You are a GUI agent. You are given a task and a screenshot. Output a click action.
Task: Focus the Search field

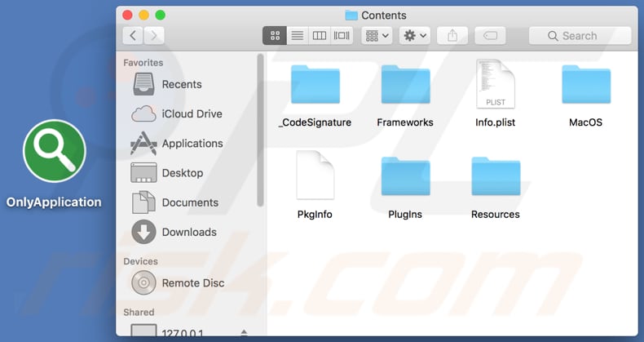click(580, 36)
